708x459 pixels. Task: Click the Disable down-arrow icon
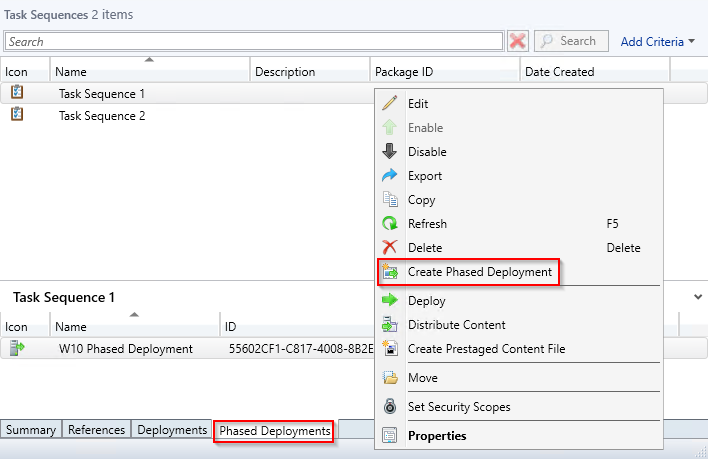(390, 152)
